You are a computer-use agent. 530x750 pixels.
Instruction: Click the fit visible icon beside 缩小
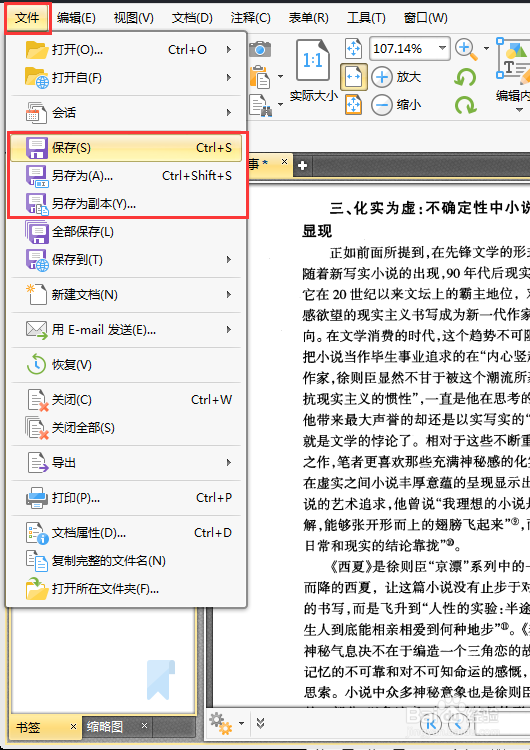(353, 105)
